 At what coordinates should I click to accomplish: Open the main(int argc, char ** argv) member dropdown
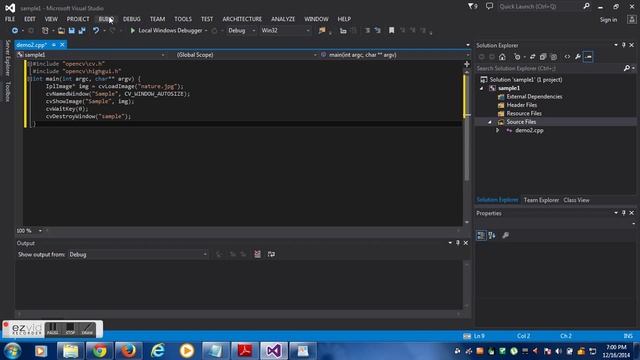(394, 55)
